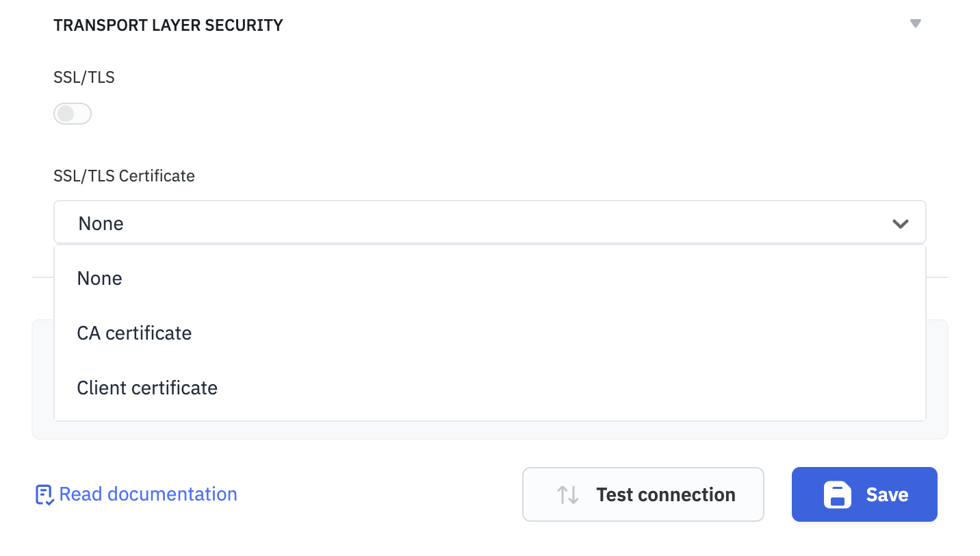Click Test connection to verify settings
Viewport: 980px width, 556px height.
643,494
